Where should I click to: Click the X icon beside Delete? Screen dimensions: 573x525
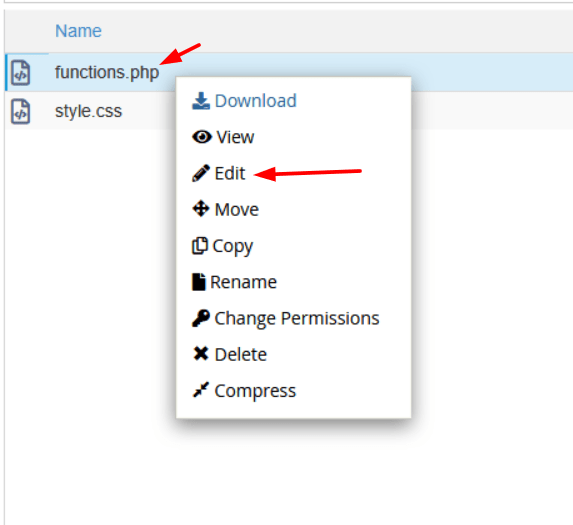point(201,354)
